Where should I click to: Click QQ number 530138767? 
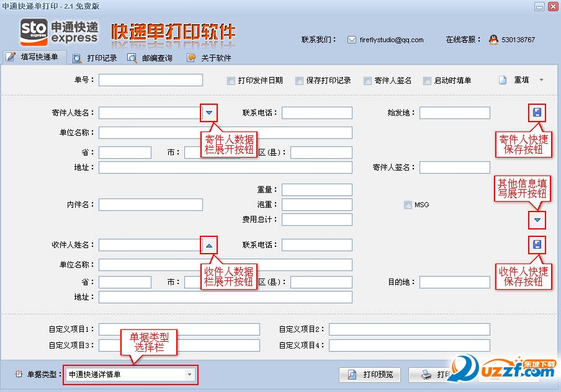(518, 40)
